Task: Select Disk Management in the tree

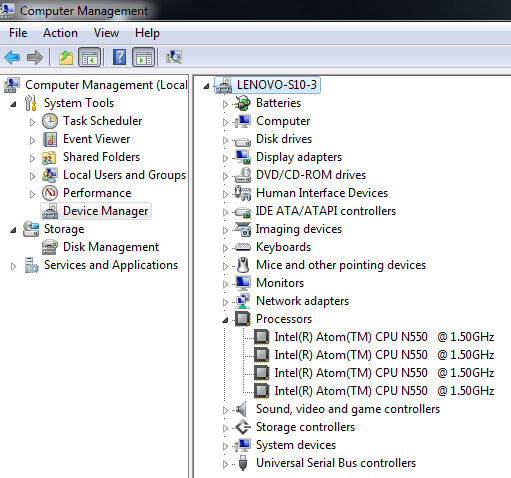Action: [111, 247]
